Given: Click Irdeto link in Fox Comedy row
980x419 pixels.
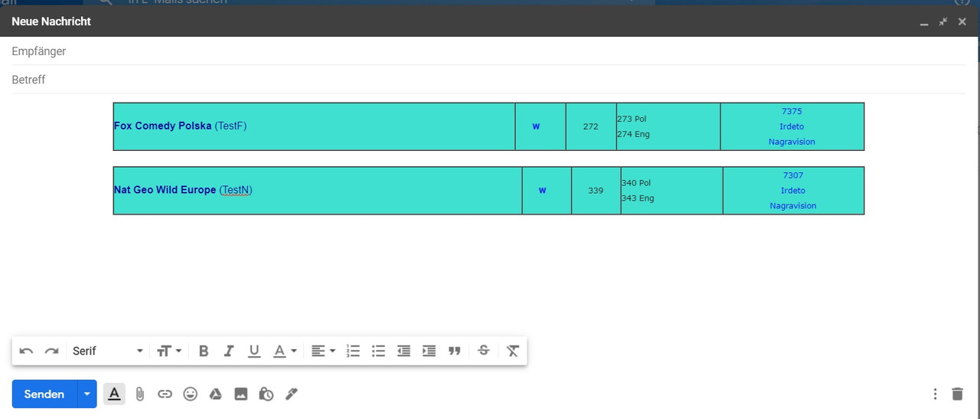Looking at the screenshot, I should tap(792, 126).
